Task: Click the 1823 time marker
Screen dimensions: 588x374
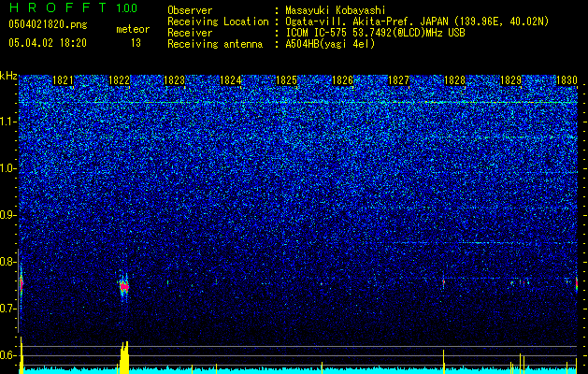Action: point(175,80)
